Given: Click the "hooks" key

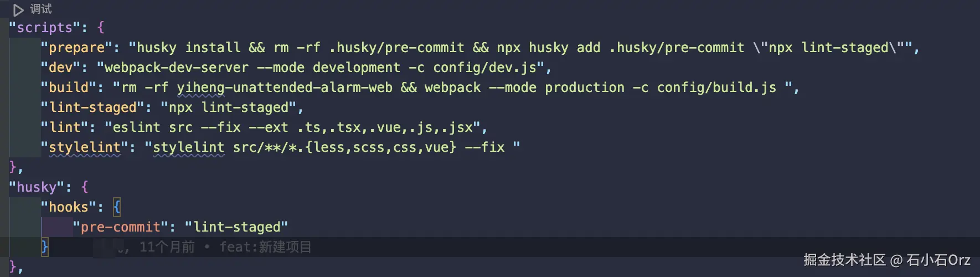Looking at the screenshot, I should 69,207.
